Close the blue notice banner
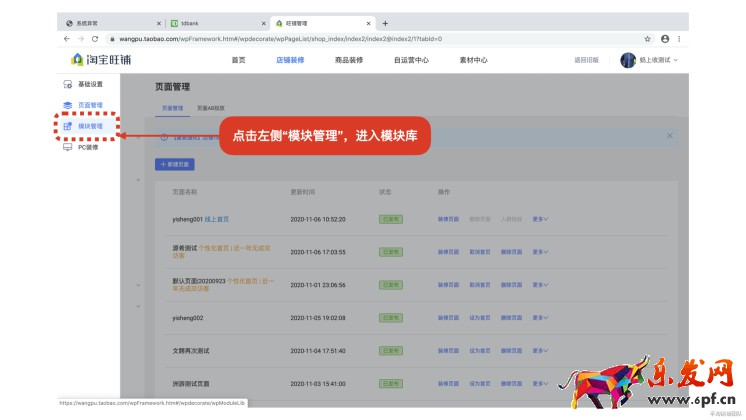The height and width of the screenshot is (420, 746). click(x=669, y=135)
